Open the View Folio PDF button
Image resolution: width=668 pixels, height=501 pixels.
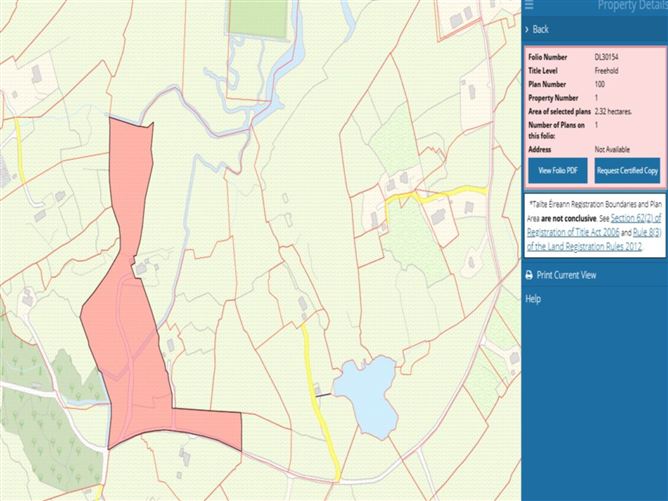coord(558,171)
